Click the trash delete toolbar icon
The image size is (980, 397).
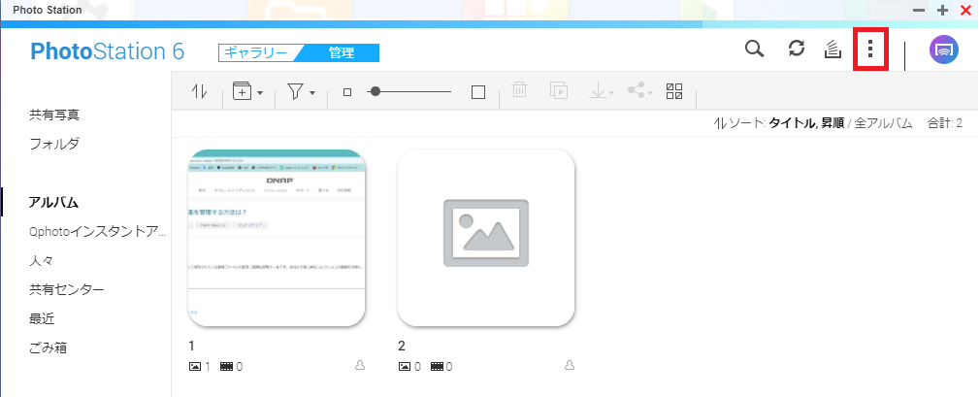(x=519, y=90)
